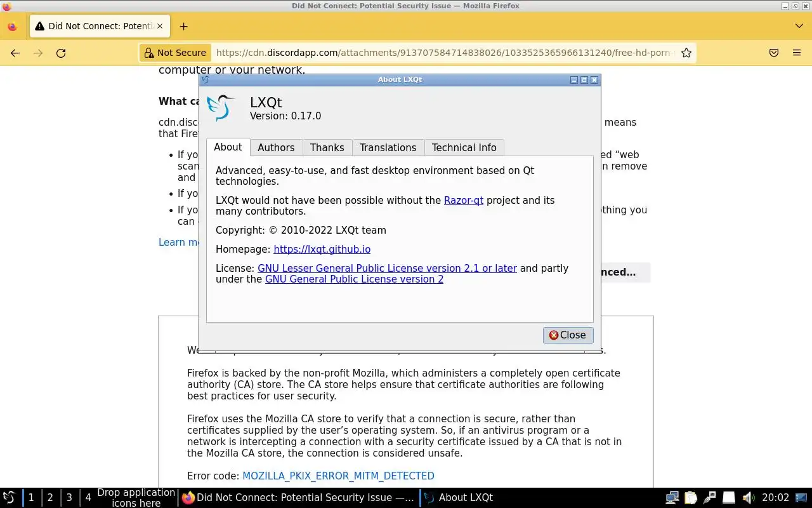Maximize the About LXQt dialog
This screenshot has height=508, width=812.
[x=584, y=80]
